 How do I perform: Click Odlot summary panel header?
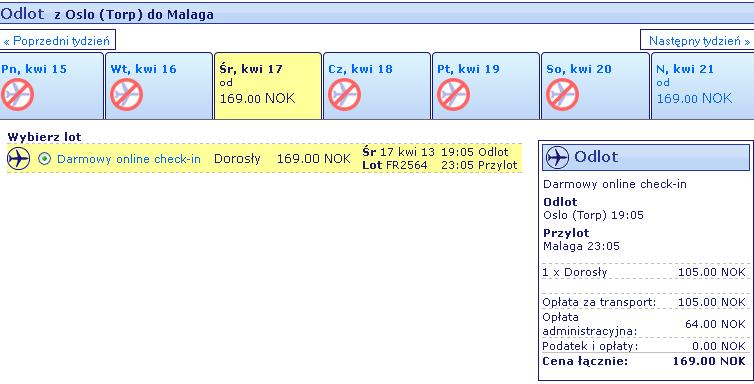point(646,157)
